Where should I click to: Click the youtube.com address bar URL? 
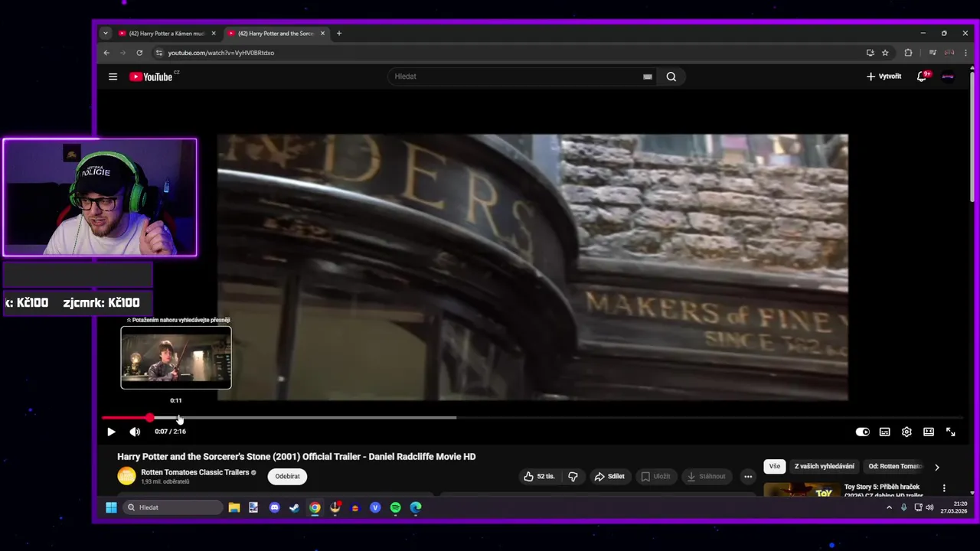221,53
